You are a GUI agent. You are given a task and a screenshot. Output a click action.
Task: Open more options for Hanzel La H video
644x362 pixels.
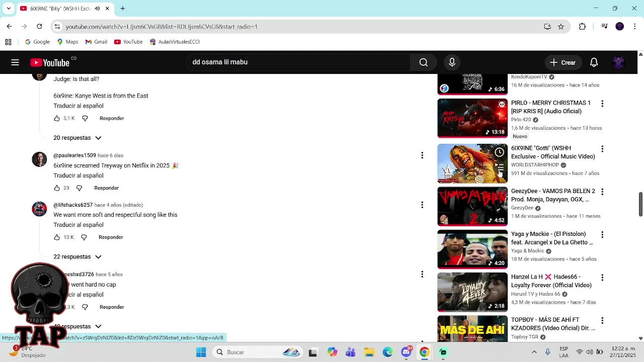[602, 277]
